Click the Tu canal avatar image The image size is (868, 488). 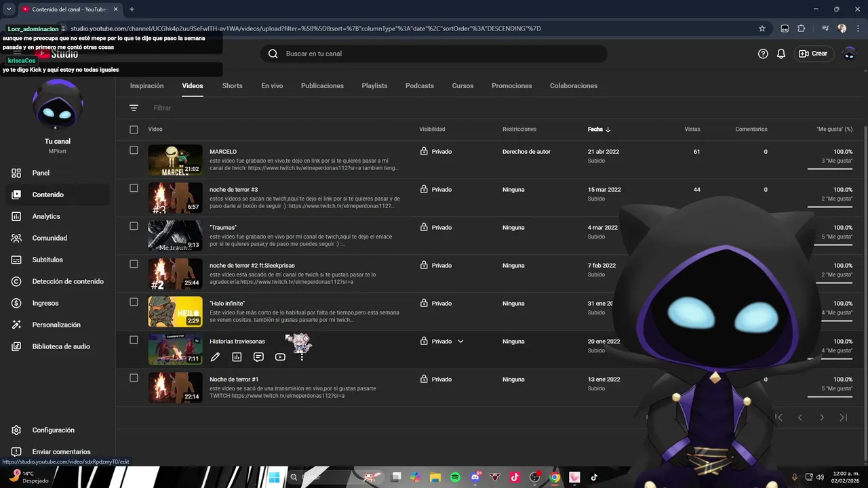point(58,104)
